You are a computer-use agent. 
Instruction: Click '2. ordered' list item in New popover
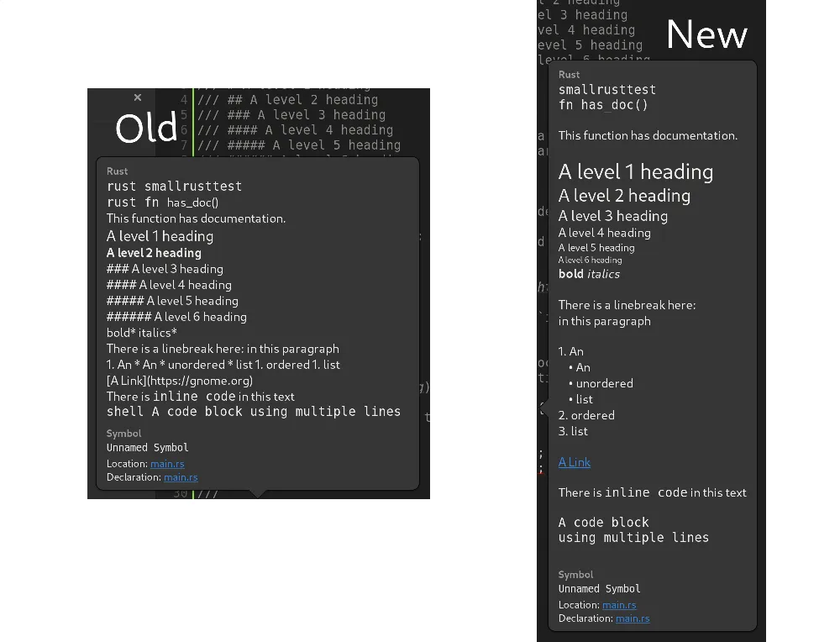pyautogui.click(x=586, y=415)
